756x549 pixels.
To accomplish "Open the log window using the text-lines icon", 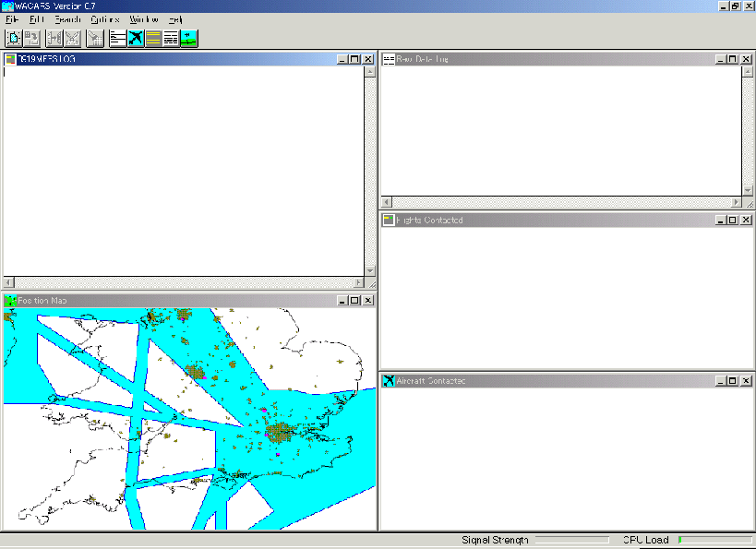I will pos(118,38).
